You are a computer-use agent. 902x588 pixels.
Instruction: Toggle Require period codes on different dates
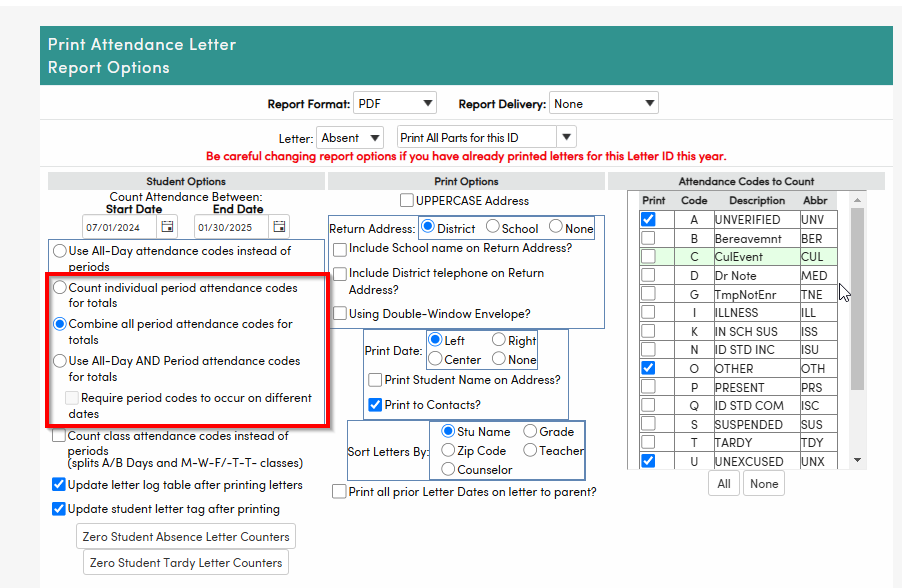pyautogui.click(x=72, y=398)
